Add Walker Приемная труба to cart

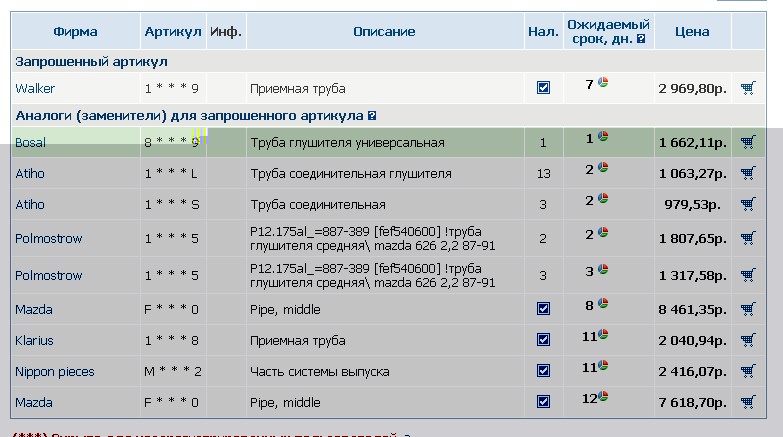(x=748, y=88)
